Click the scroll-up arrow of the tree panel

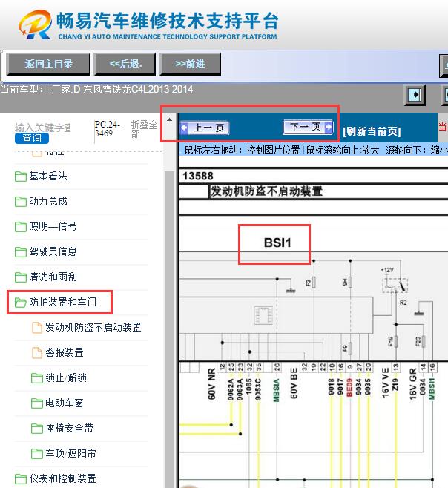click(x=169, y=119)
